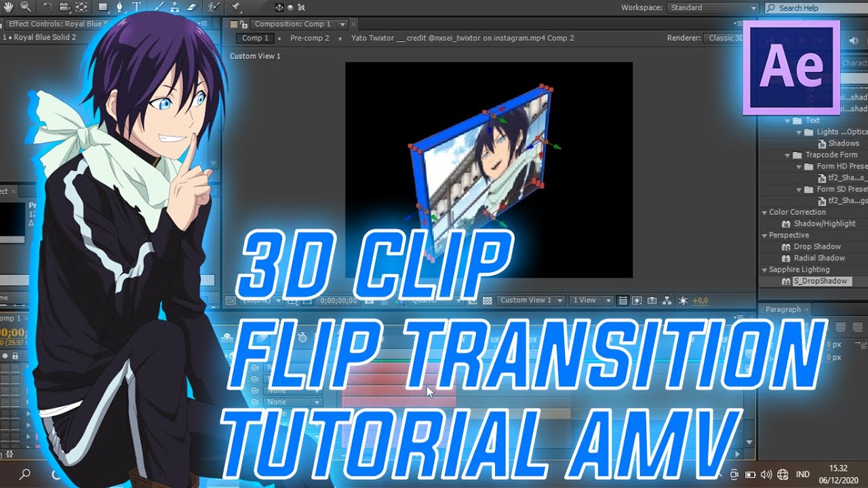Open the Workspace Standard dropdown
The width and height of the screenshot is (868, 488).
(713, 8)
